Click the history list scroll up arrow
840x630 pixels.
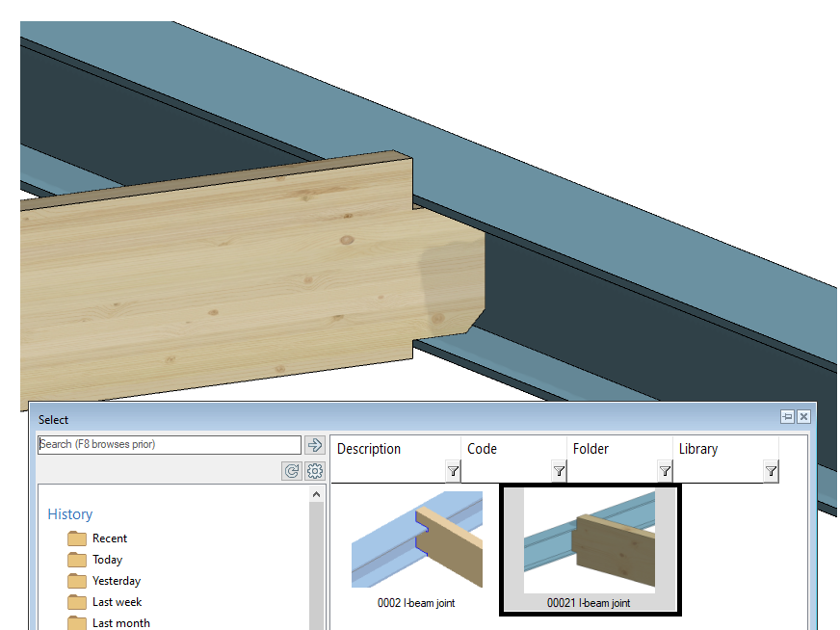point(317,495)
